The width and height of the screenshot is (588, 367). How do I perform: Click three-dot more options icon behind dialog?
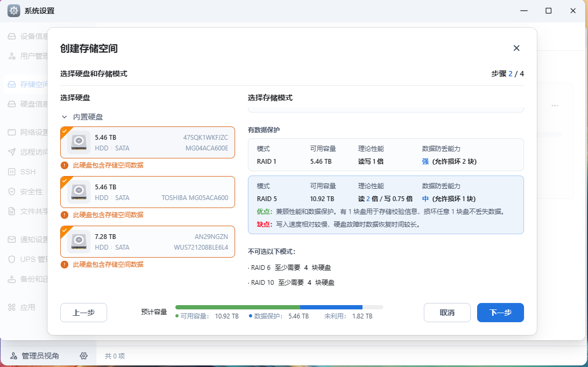tap(555, 106)
